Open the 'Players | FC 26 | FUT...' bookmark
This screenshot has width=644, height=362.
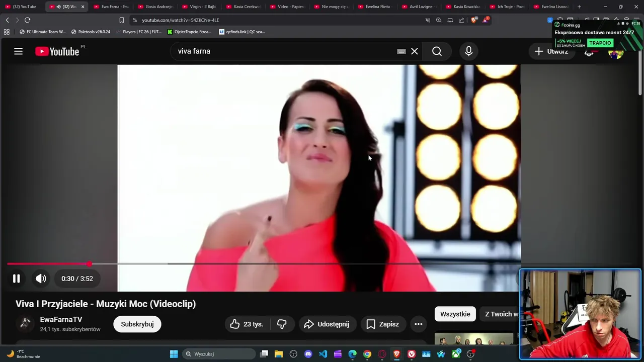[x=139, y=32]
